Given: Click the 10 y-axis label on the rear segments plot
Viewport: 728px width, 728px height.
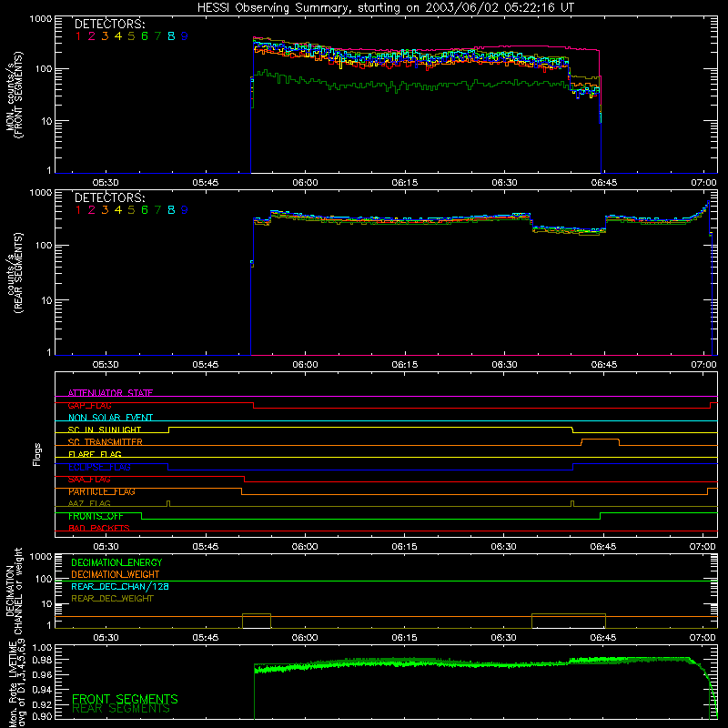Looking at the screenshot, I should [x=46, y=300].
